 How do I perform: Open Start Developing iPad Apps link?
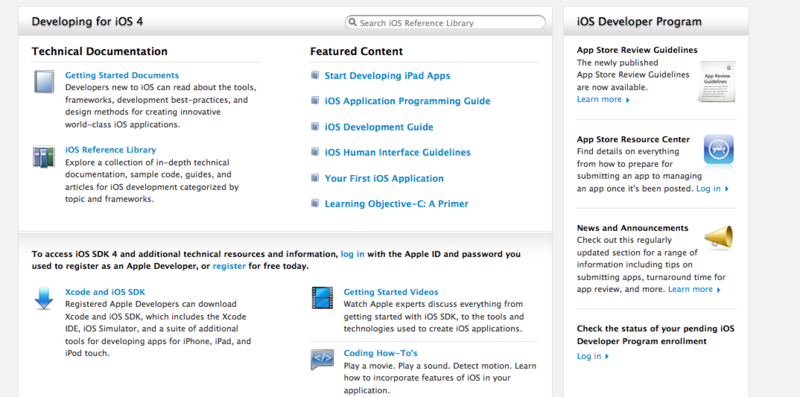[387, 76]
